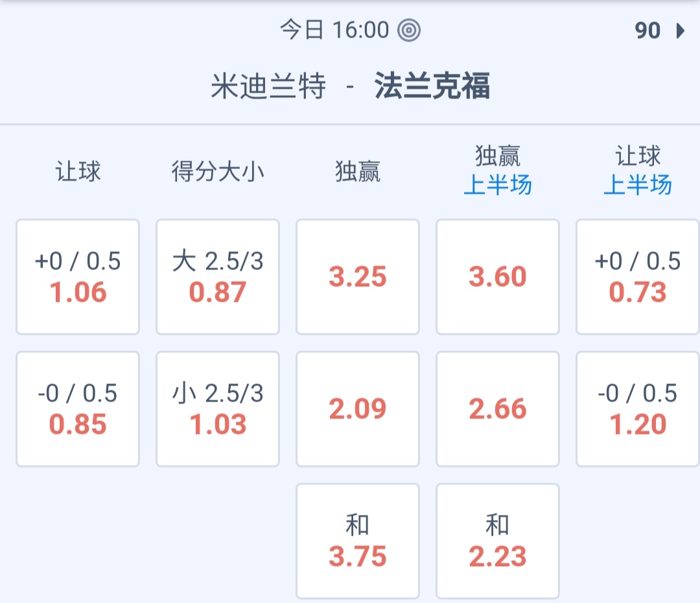This screenshot has height=603, width=700.
Task: Expand the 90 more markets arrow
Action: pos(679,30)
